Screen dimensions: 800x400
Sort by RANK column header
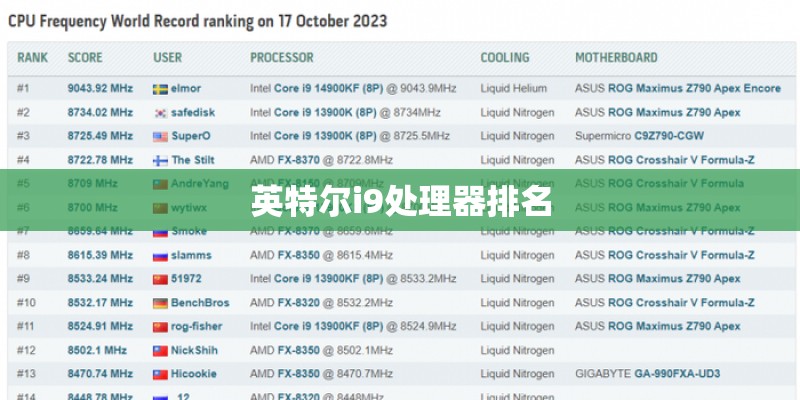(x=33, y=58)
